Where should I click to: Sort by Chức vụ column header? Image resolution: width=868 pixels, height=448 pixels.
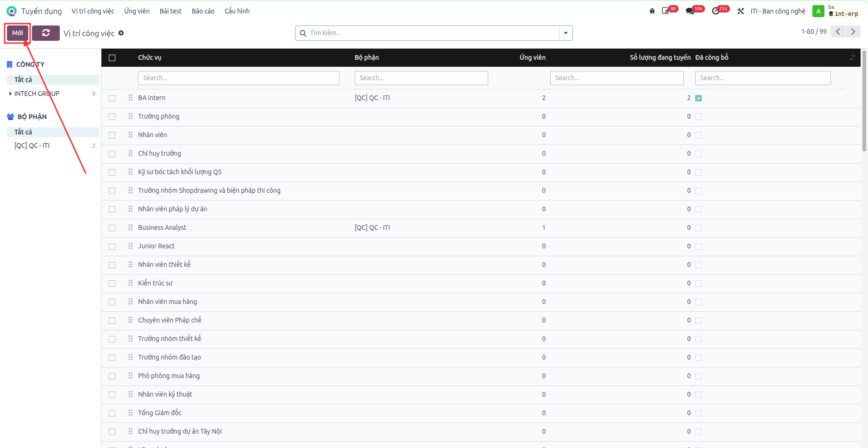[150, 57]
